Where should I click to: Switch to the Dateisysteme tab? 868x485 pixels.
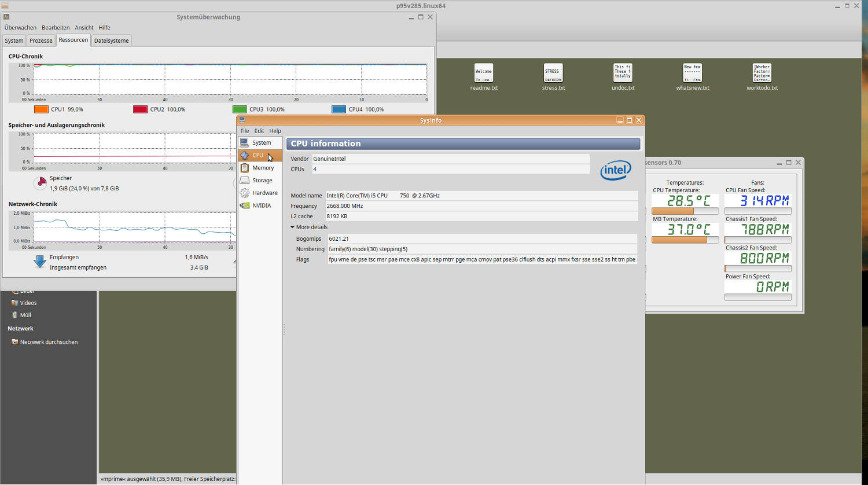tap(112, 41)
